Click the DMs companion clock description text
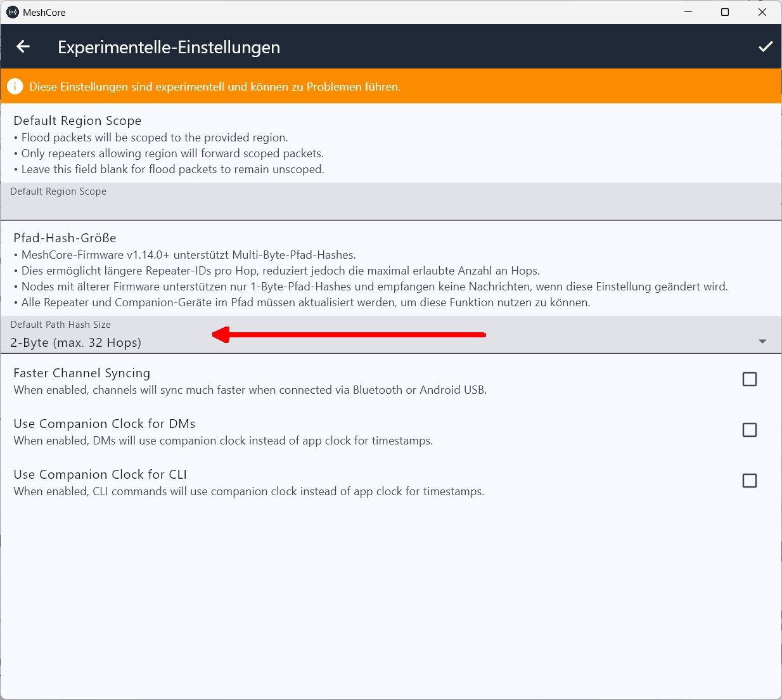 pyautogui.click(x=223, y=441)
